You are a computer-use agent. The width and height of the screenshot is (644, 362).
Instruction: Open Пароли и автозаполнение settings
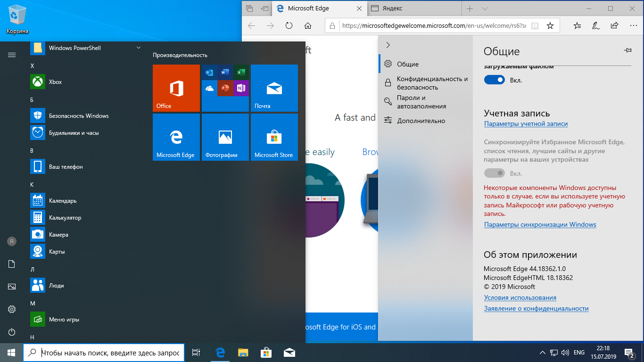425,102
